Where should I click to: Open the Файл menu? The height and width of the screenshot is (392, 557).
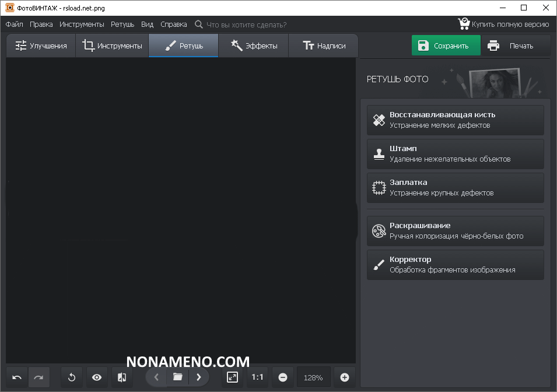(15, 24)
